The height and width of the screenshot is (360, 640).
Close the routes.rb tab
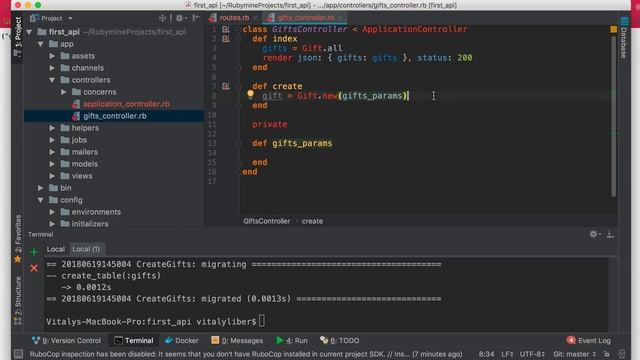[255, 18]
